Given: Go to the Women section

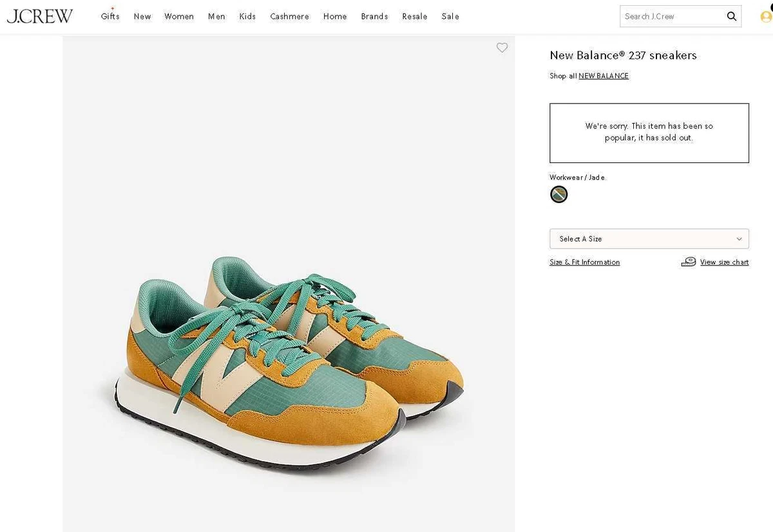Looking at the screenshot, I should tap(179, 16).
